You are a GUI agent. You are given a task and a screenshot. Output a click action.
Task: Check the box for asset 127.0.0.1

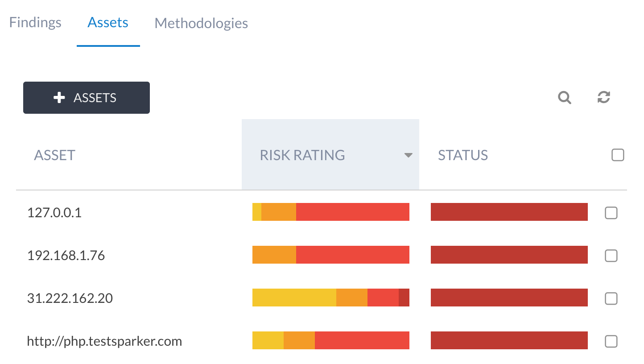coord(611,213)
